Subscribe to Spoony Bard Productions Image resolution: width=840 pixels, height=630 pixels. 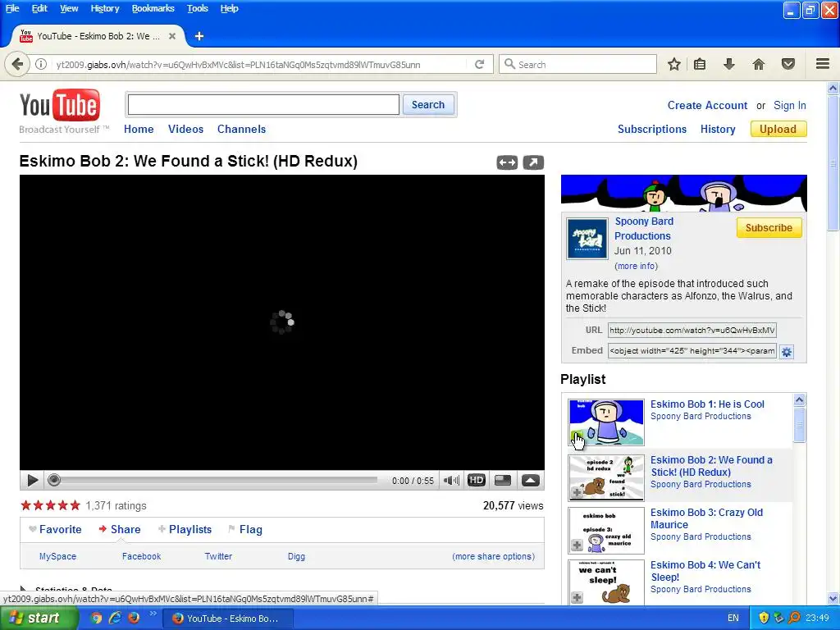pyautogui.click(x=769, y=228)
